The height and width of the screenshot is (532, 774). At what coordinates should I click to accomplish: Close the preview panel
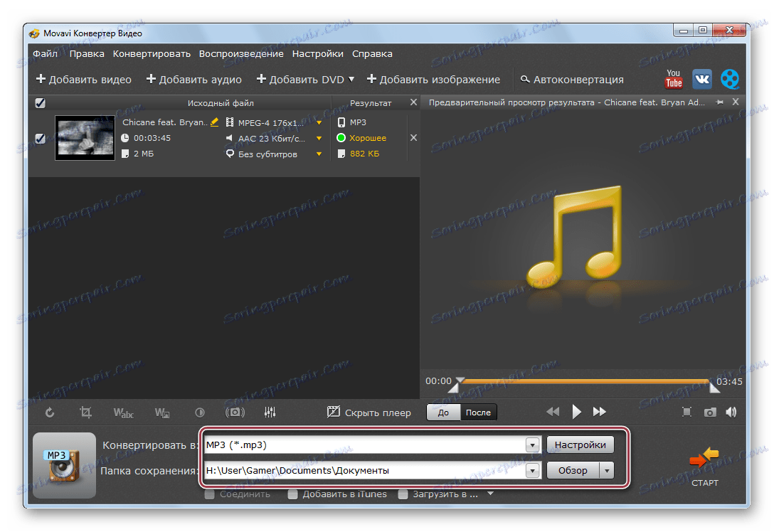pyautogui.click(x=736, y=102)
